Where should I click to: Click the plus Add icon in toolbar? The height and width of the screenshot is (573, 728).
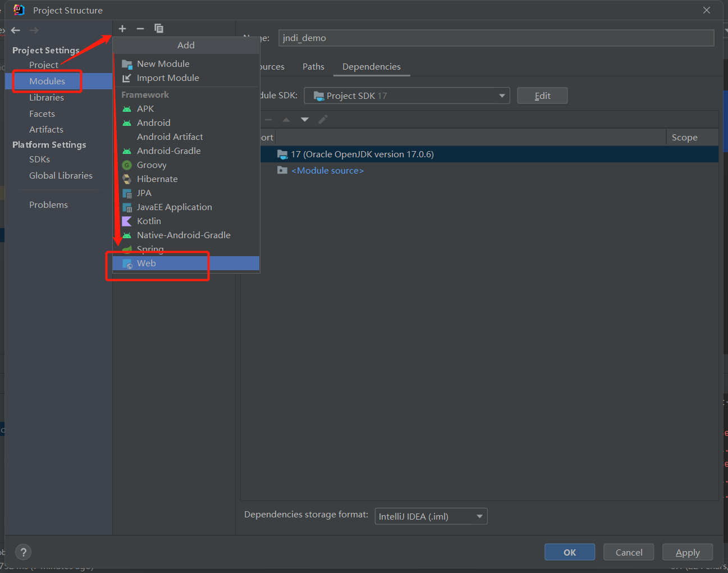click(x=122, y=29)
